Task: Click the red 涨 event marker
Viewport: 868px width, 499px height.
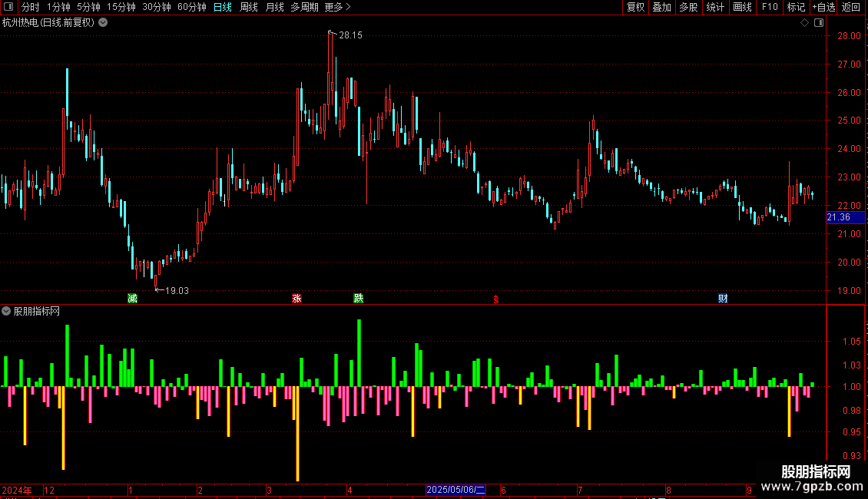Action: click(x=297, y=298)
